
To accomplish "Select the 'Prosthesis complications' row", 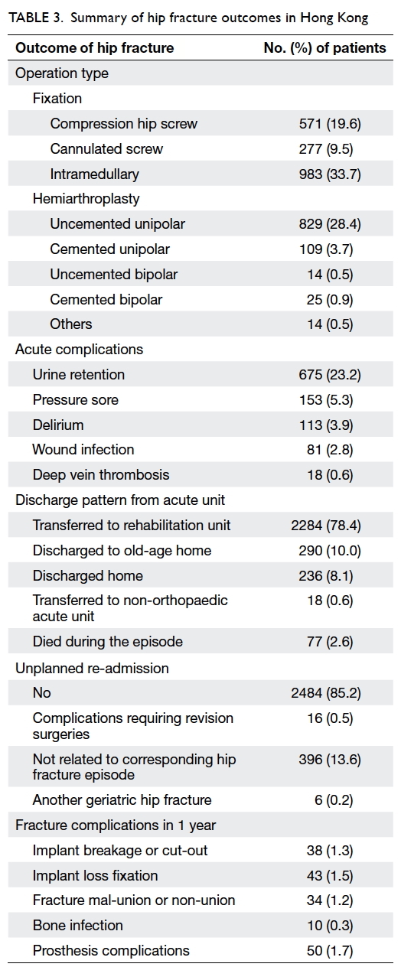I will pyautogui.click(x=200, y=951).
